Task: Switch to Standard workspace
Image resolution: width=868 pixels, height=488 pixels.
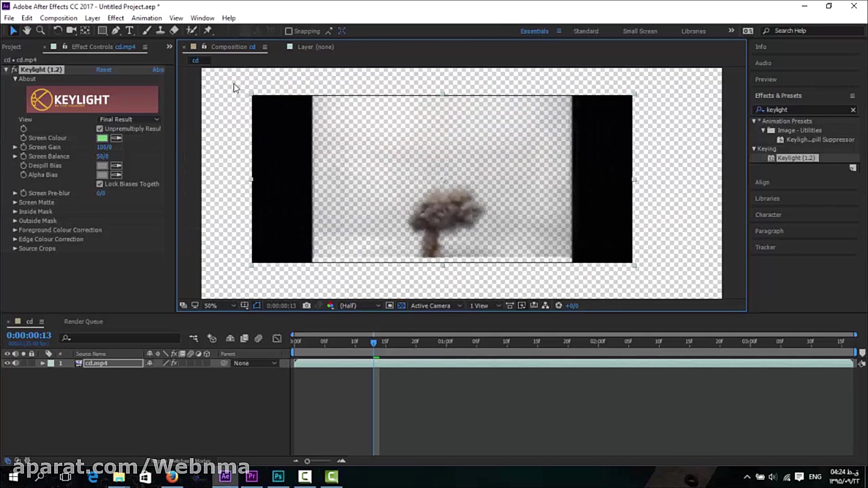Action: [x=586, y=31]
